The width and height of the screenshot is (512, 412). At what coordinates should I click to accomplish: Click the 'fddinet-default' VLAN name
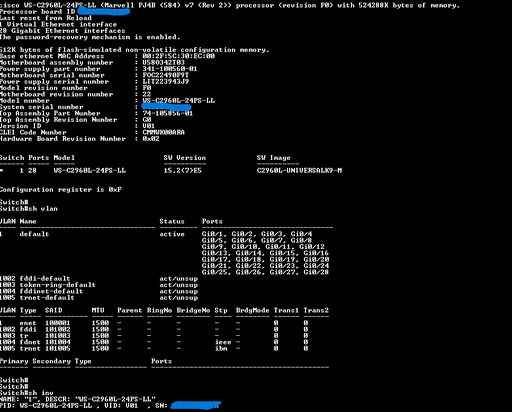[51, 291]
